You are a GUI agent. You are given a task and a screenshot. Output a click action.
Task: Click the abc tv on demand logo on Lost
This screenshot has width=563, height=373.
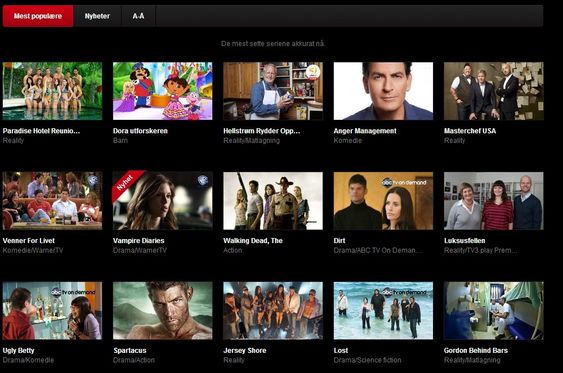(404, 292)
